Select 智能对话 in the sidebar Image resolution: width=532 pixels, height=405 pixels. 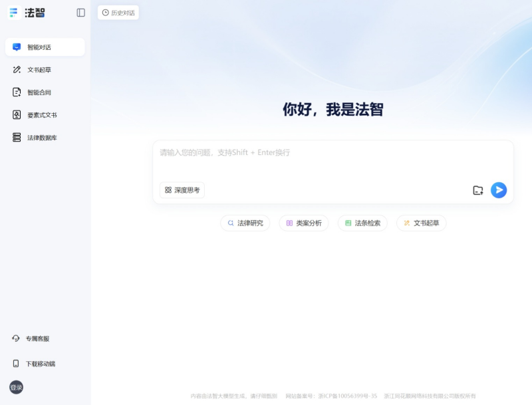pos(45,47)
